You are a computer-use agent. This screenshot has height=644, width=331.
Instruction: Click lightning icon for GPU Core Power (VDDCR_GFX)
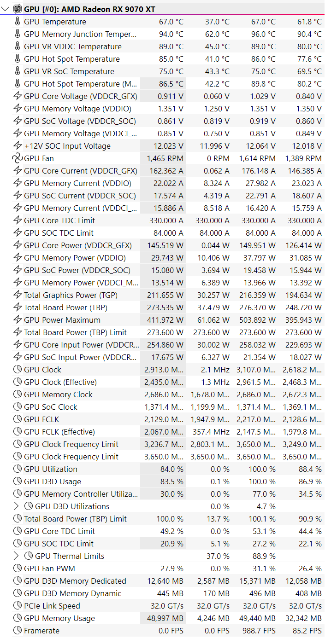coord(18,245)
